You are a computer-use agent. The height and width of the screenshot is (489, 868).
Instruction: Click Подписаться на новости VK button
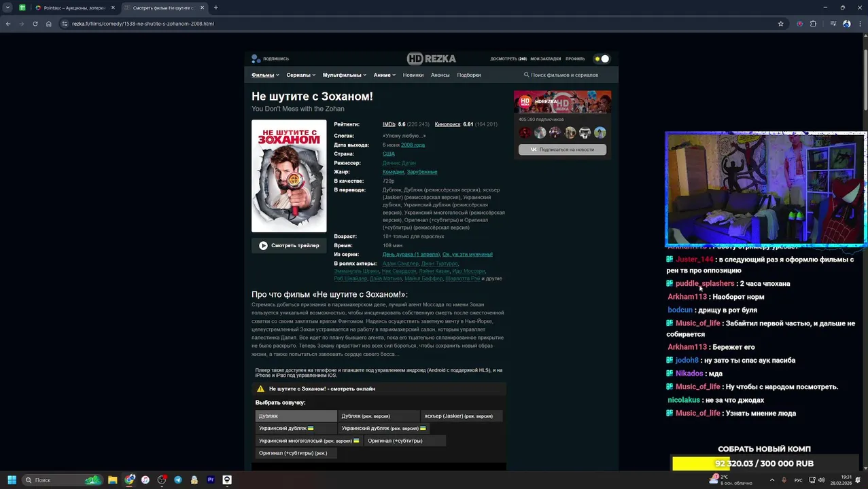562,149
